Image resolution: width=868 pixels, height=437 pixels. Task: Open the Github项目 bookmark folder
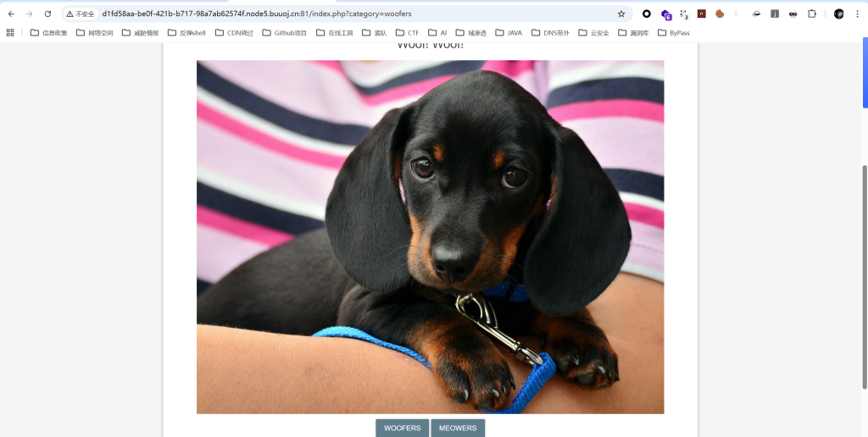[x=284, y=33]
